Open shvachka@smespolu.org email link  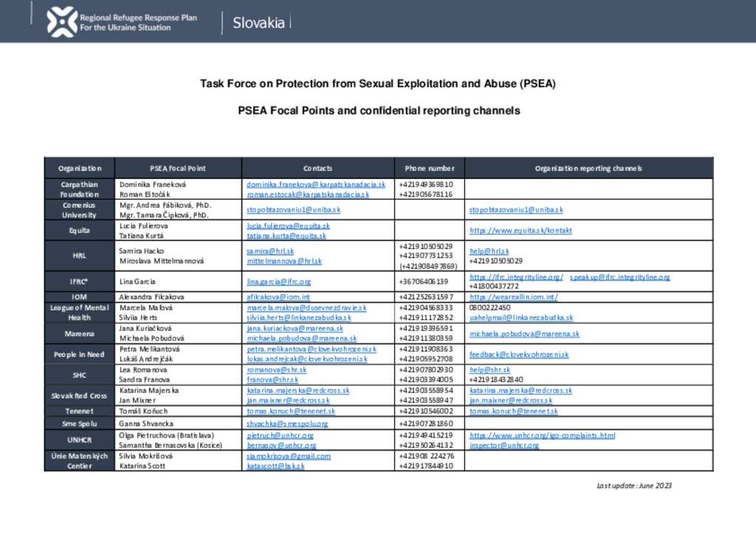coord(287,424)
